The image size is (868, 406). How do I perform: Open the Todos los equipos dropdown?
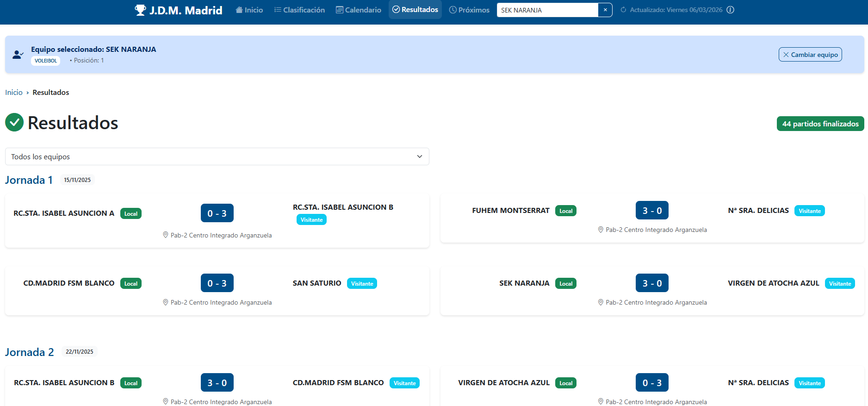click(217, 156)
